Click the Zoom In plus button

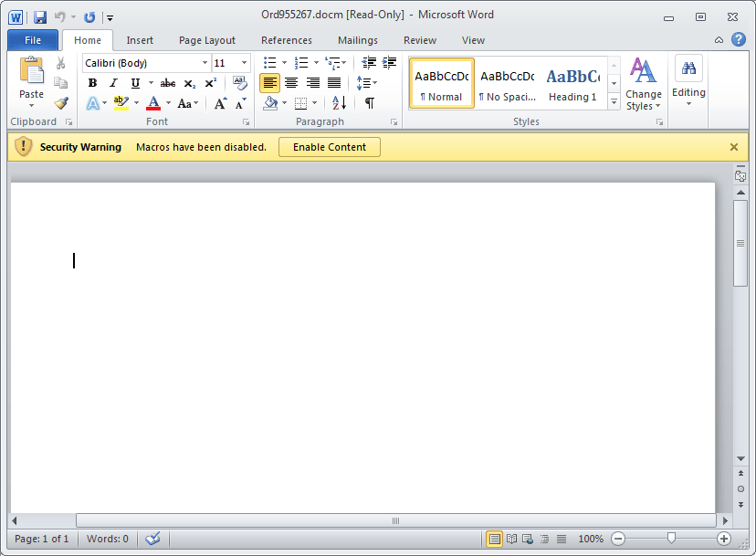(723, 539)
